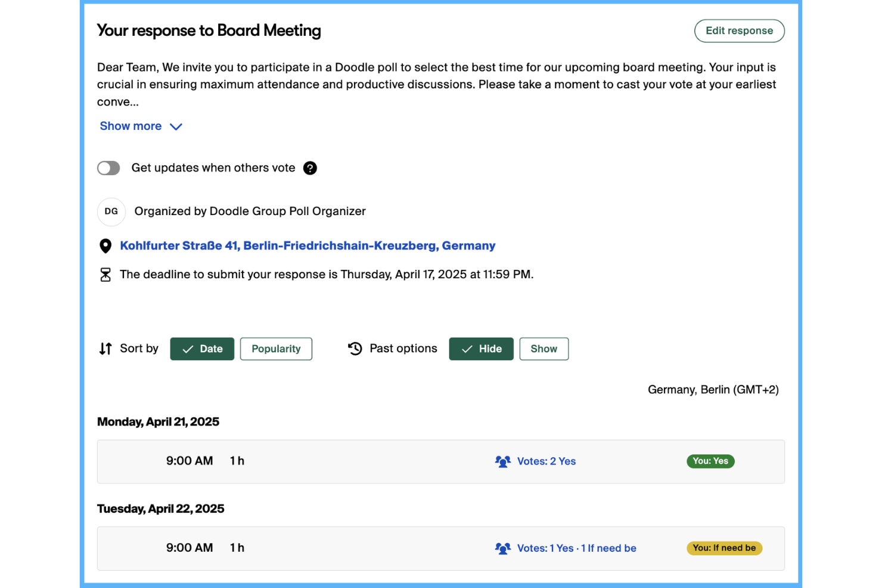Toggle Get updates when others vote

click(x=108, y=168)
